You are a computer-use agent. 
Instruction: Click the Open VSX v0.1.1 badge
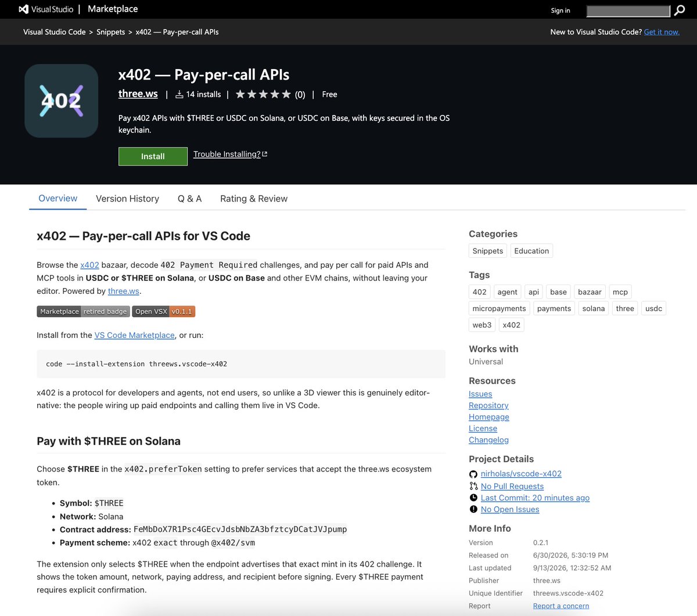164,311
